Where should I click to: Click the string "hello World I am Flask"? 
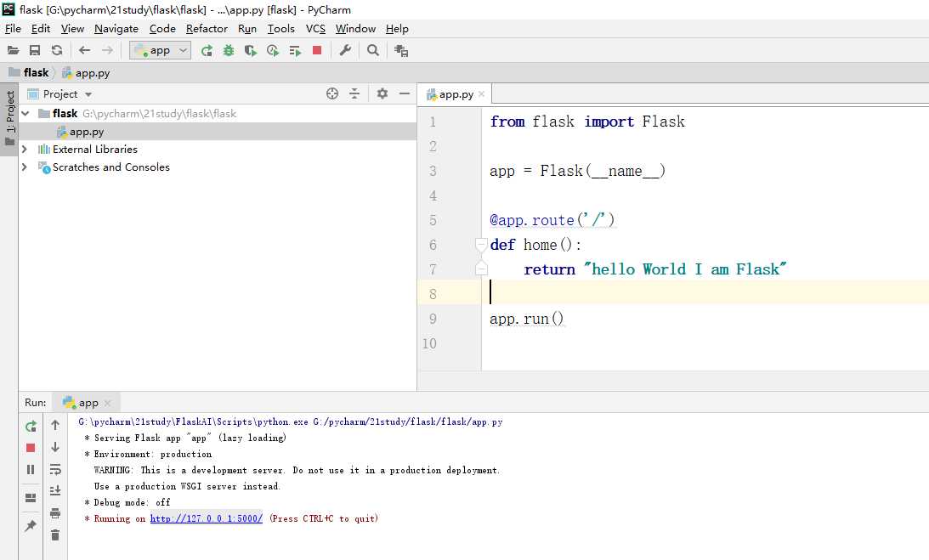(685, 269)
